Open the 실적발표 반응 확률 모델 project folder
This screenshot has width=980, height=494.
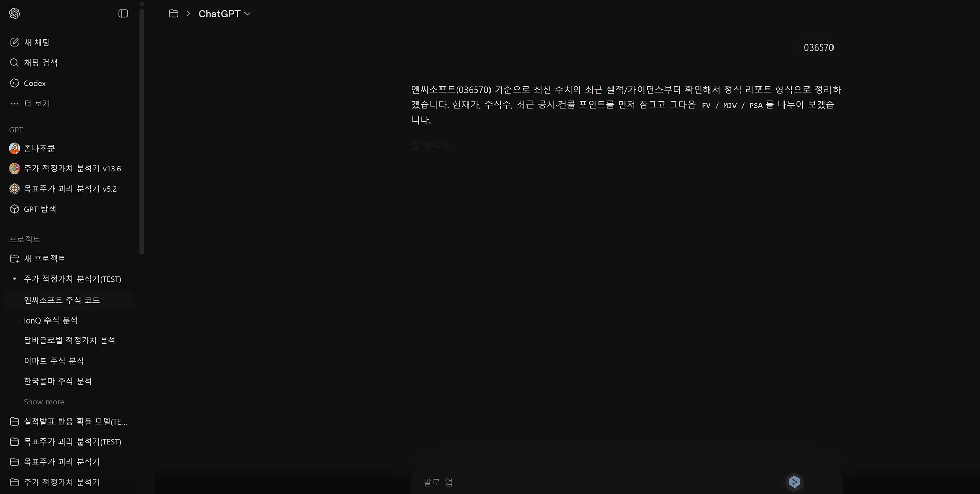click(69, 422)
